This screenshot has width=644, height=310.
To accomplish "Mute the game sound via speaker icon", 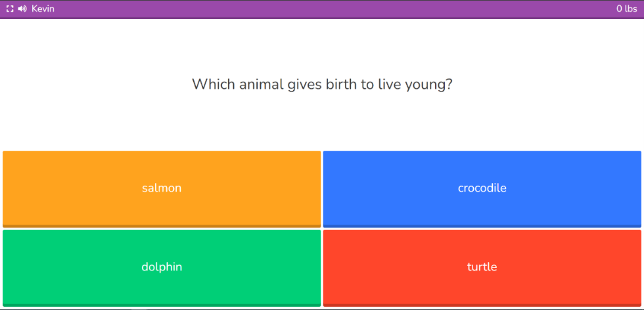I will 22,9.
